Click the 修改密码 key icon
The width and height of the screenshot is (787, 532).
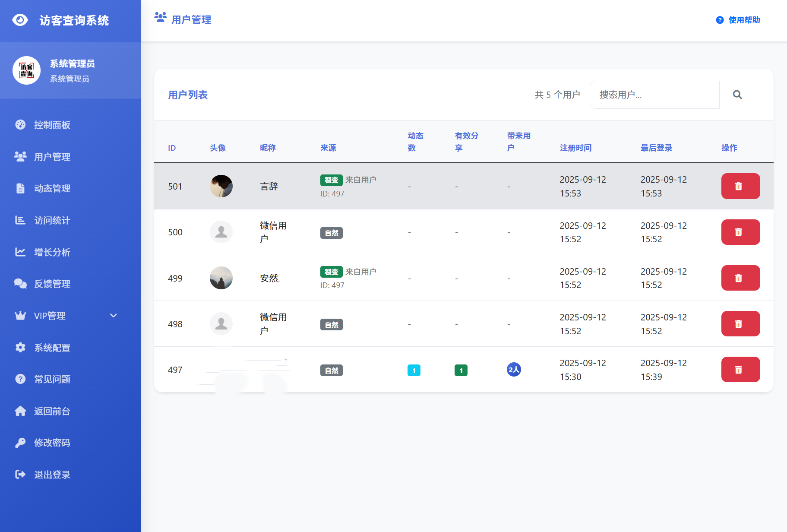(x=20, y=443)
